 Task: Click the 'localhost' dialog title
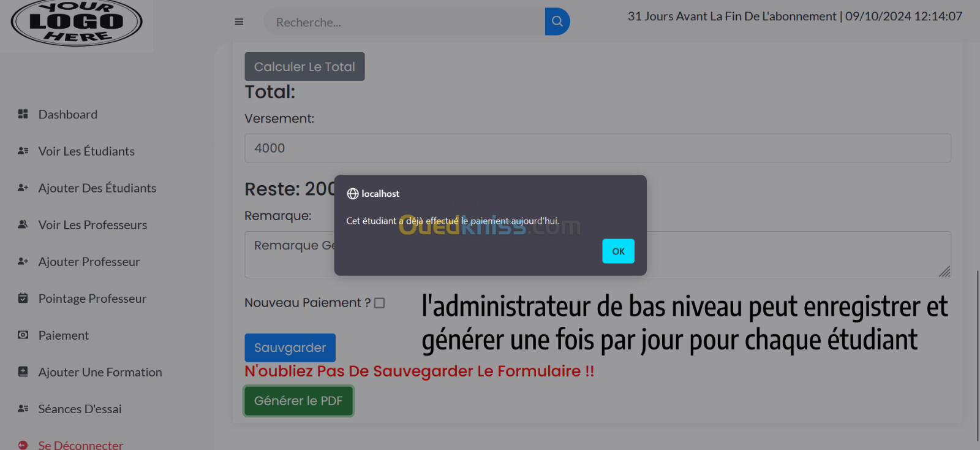380,194
